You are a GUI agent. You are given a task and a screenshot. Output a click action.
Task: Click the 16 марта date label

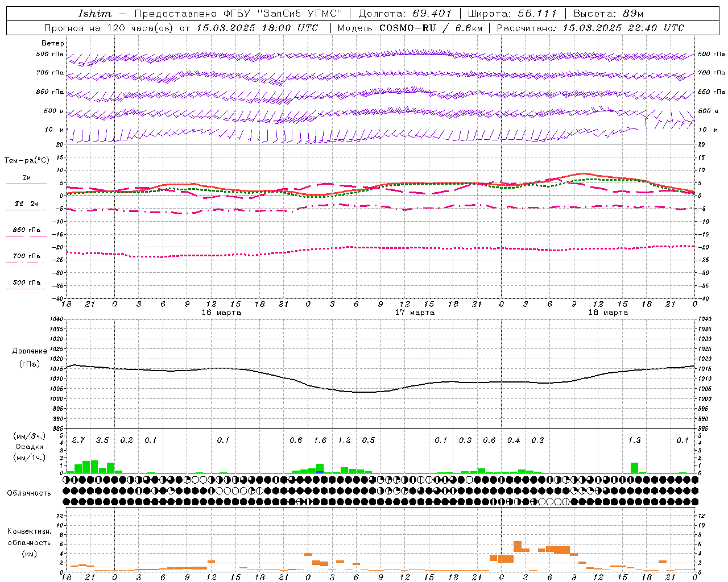coord(221,313)
